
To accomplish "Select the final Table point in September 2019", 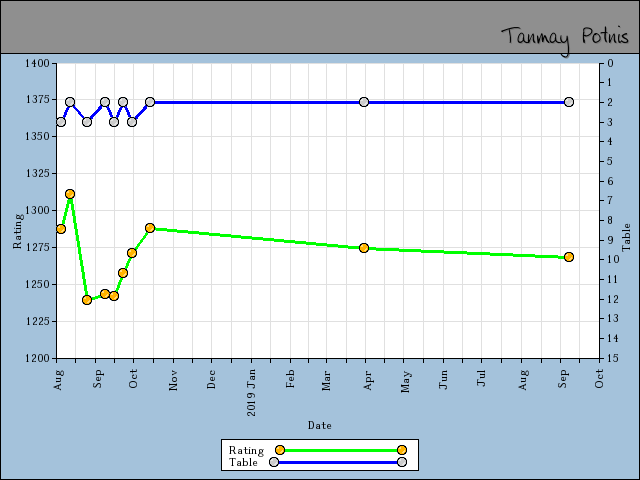I will (x=569, y=102).
